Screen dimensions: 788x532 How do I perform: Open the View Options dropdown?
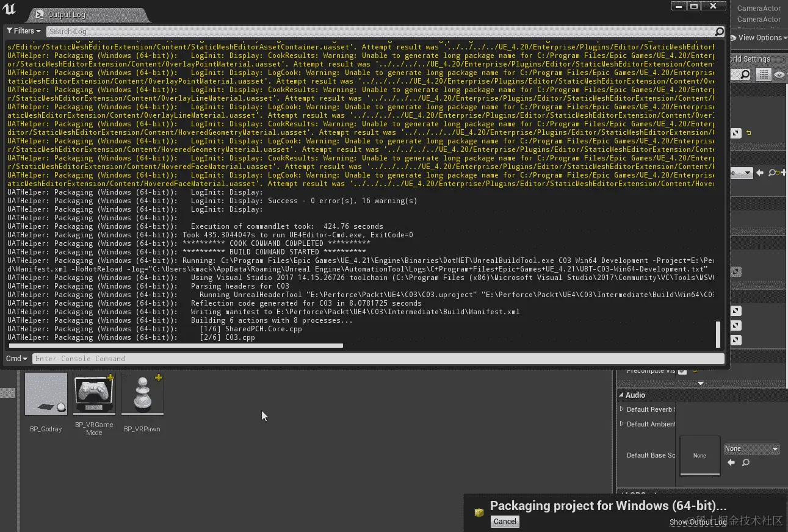(760, 38)
